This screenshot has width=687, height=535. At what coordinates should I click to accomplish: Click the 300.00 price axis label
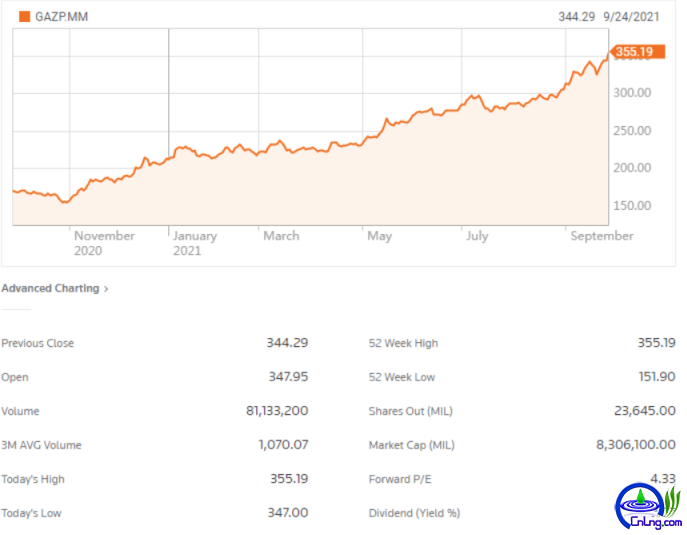[x=632, y=93]
